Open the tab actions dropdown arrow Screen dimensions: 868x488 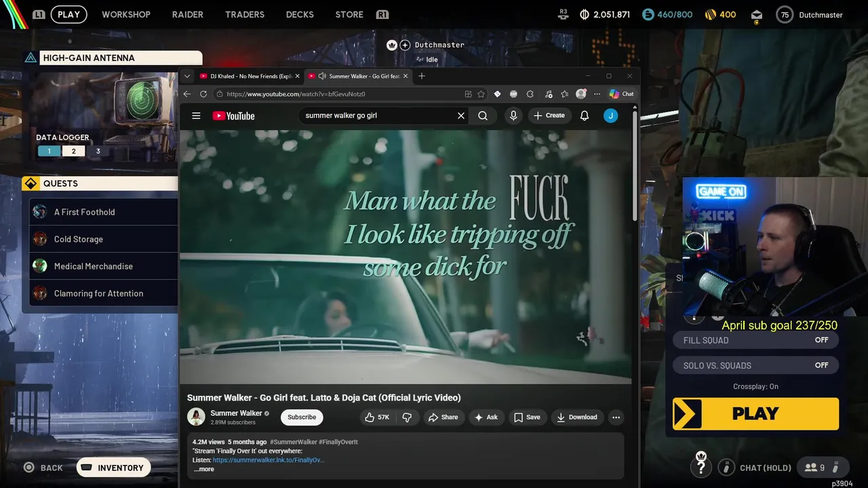pos(187,76)
